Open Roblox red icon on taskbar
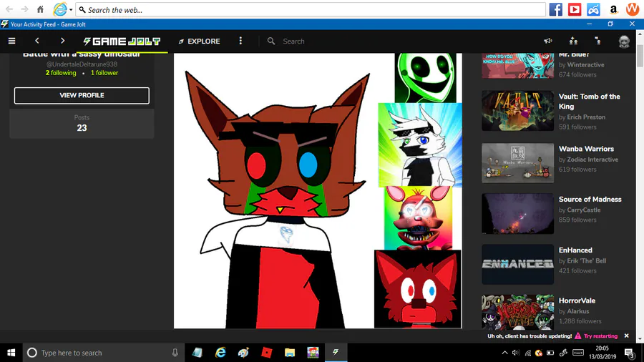The width and height of the screenshot is (644, 362). click(267, 353)
